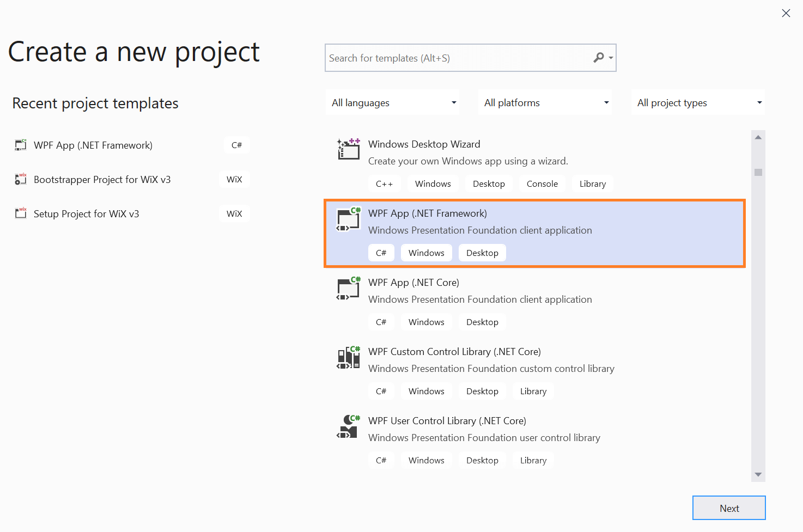
Task: Click recent WPF App (.NET Framework) icon
Action: (x=21, y=145)
